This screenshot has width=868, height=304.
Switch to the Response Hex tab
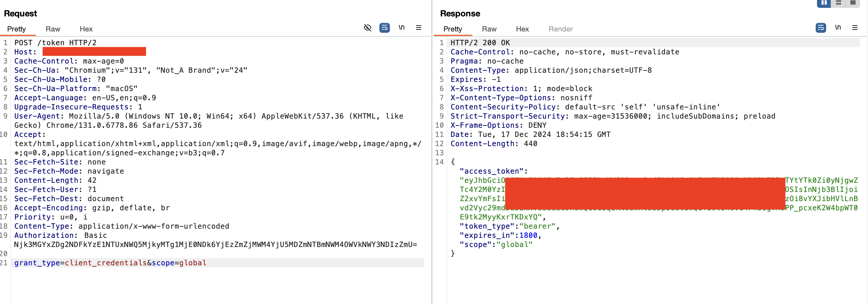pyautogui.click(x=522, y=29)
